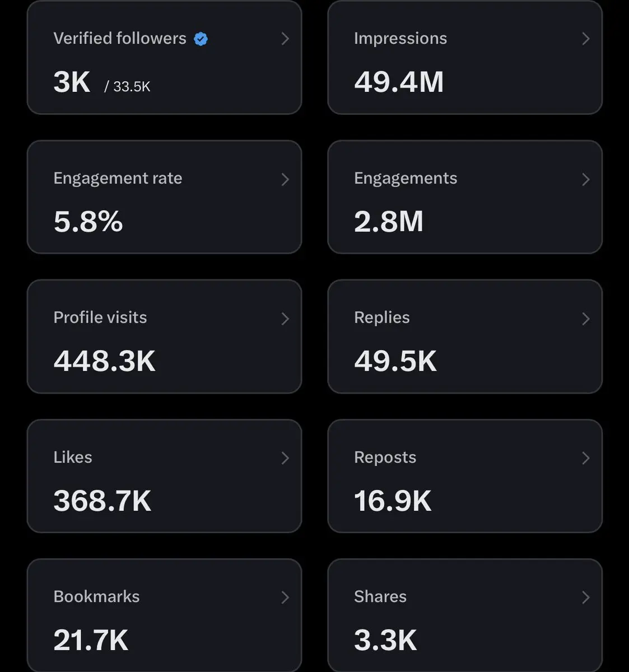Open the 368.7K likes figure
The image size is (629, 672).
tap(102, 501)
